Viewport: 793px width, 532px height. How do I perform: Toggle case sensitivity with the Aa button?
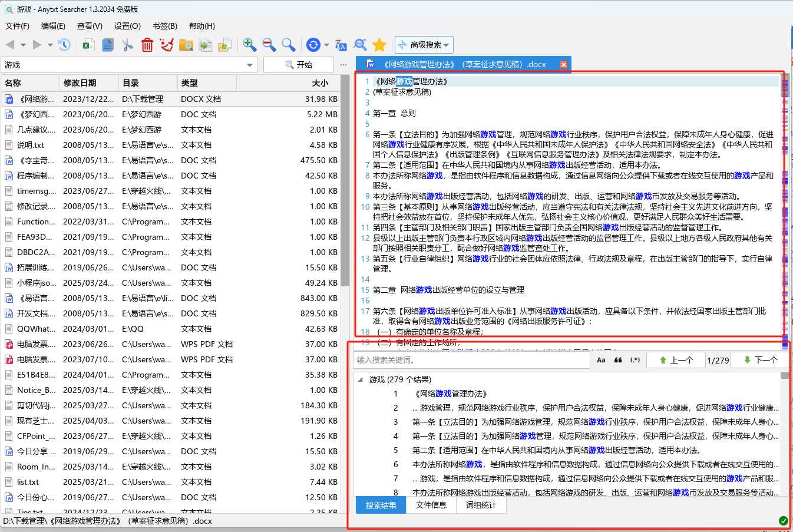tap(600, 359)
